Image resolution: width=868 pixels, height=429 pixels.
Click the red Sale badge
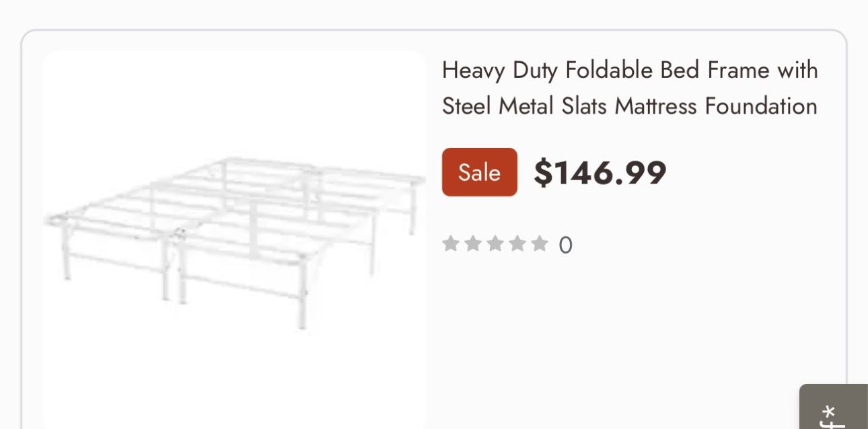coord(479,172)
